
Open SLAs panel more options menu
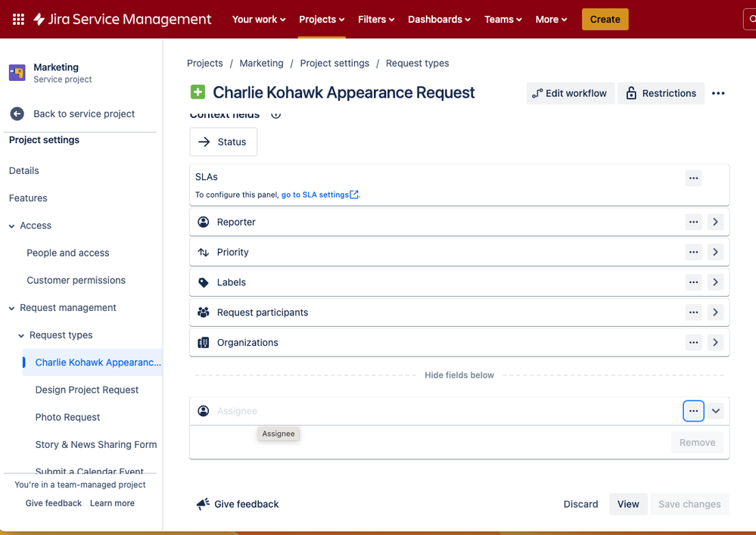(693, 178)
